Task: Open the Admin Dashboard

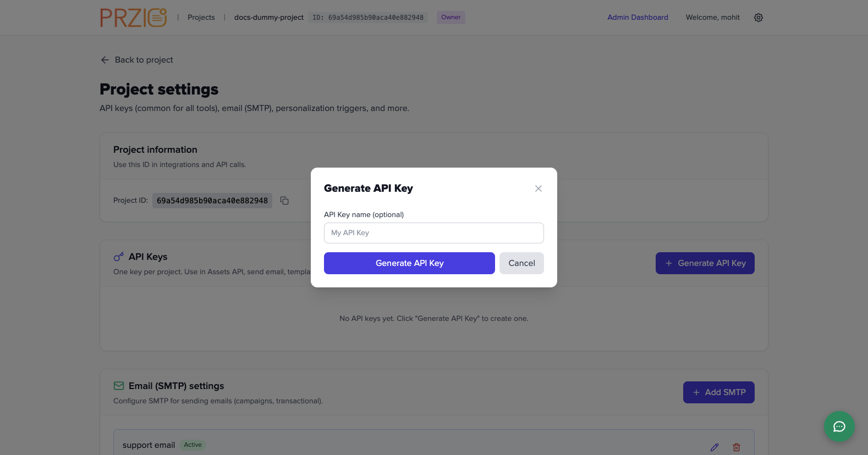Action: tap(637, 17)
